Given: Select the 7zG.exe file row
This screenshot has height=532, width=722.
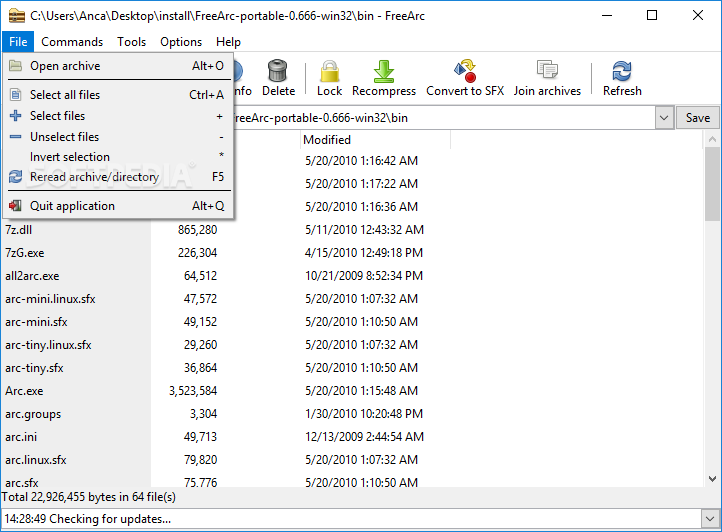Looking at the screenshot, I should 352,252.
